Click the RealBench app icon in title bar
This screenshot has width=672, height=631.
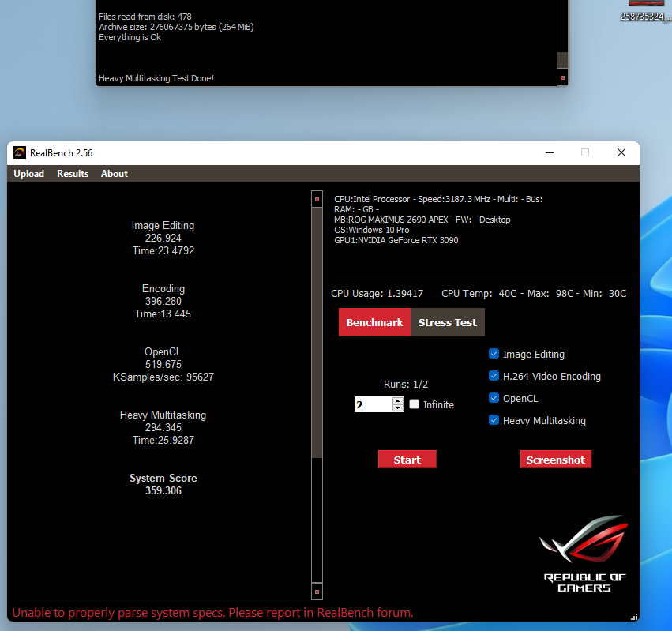pos(19,152)
